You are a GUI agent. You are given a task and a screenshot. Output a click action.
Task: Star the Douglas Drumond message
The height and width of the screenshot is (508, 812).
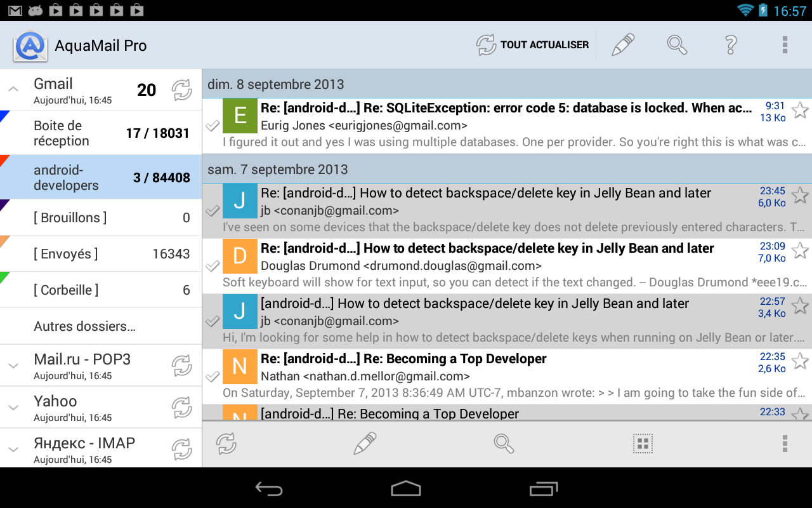[800, 251]
